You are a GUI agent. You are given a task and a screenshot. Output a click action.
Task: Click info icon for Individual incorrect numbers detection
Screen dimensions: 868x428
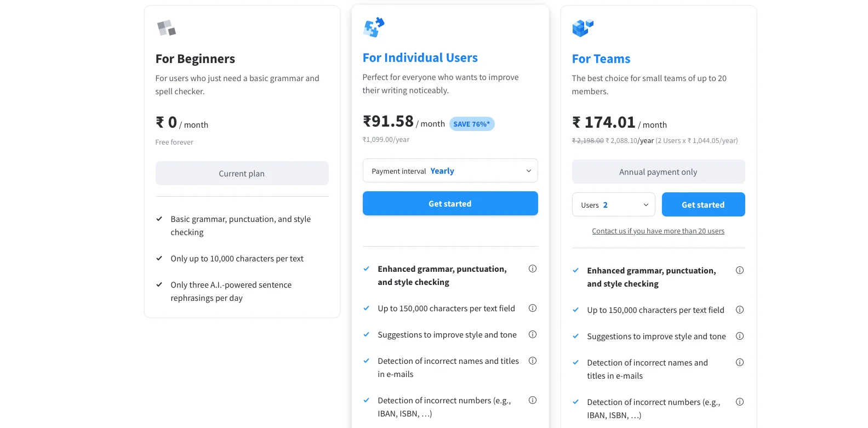coord(532,400)
